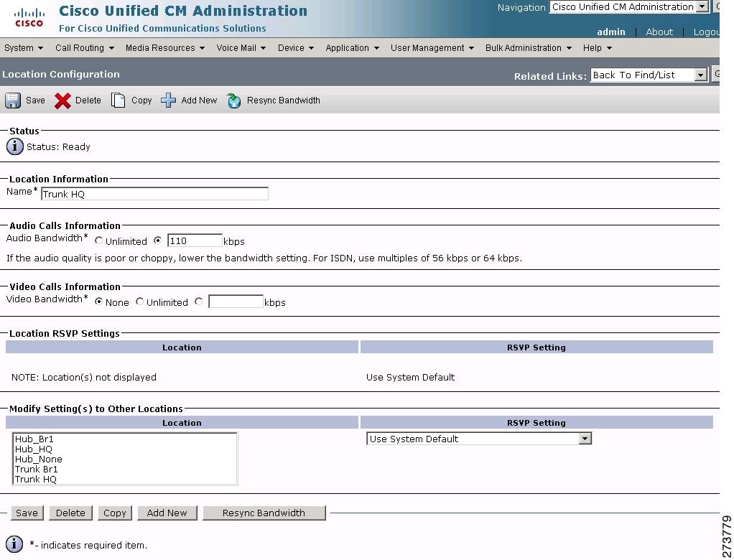
Task: Open the Related Links dropdown
Action: 649,75
